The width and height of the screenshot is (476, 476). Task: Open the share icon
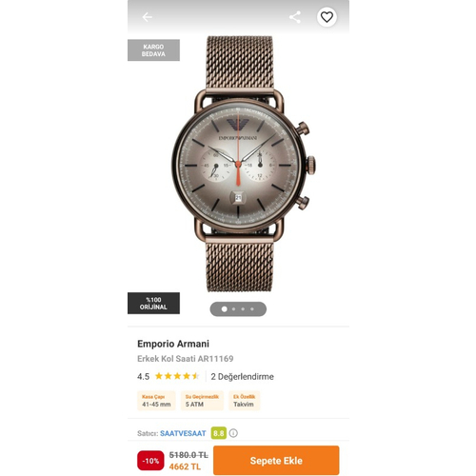[x=295, y=17]
